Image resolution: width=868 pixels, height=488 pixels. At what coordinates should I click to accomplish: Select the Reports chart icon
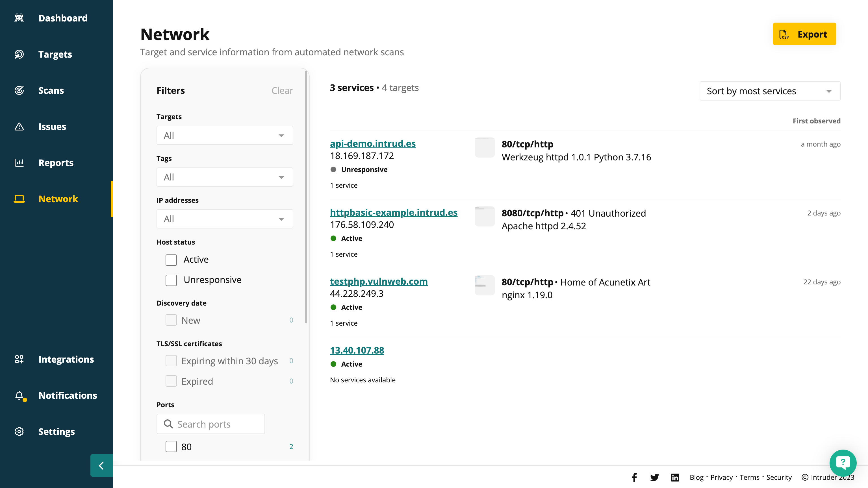pyautogui.click(x=19, y=163)
